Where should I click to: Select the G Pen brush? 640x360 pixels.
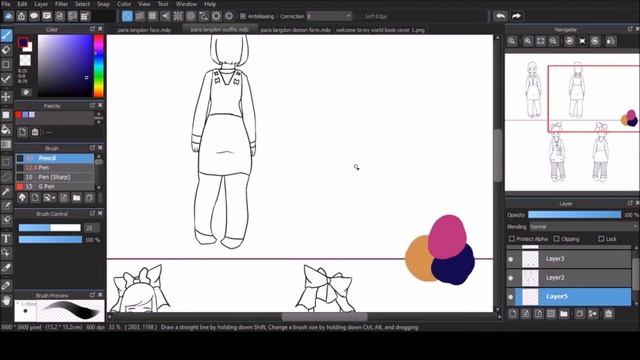55,187
